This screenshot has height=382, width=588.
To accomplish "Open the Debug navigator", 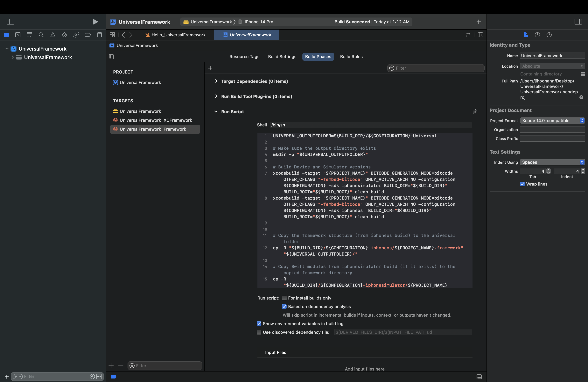I will [x=76, y=35].
